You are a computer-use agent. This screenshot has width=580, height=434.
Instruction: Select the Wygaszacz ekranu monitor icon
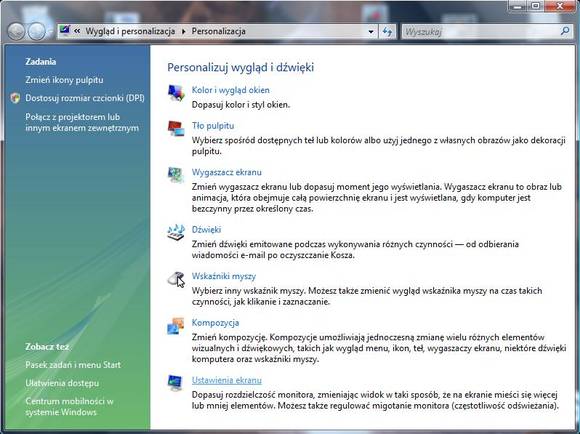(x=176, y=175)
